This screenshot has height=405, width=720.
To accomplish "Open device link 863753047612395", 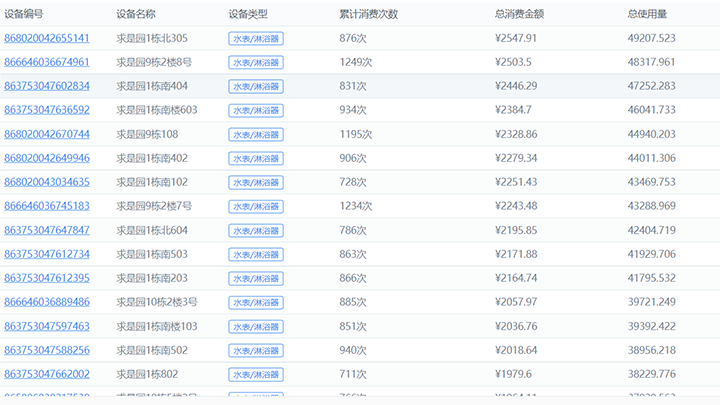I will coord(47,278).
